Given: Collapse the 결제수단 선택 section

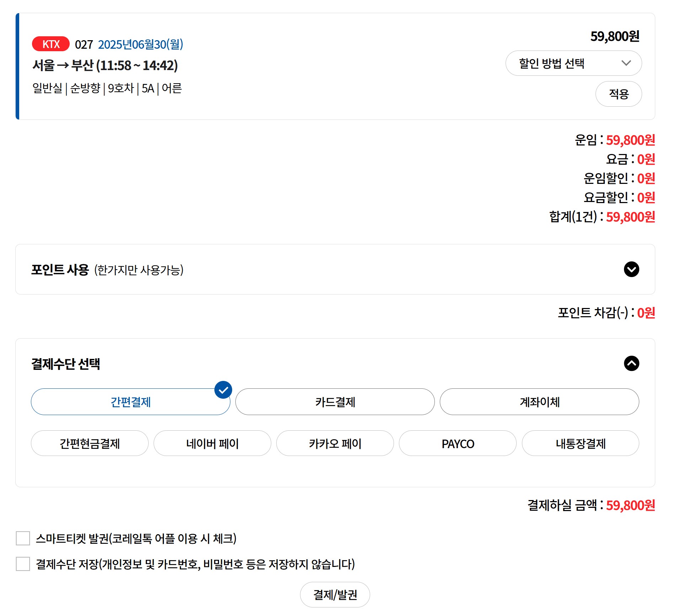Looking at the screenshot, I should pyautogui.click(x=631, y=364).
